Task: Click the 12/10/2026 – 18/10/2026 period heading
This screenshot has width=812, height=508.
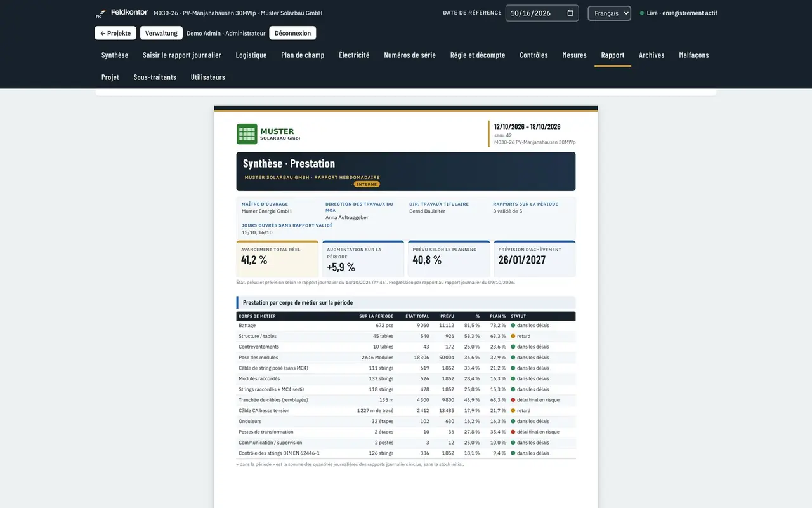Action: (527, 127)
